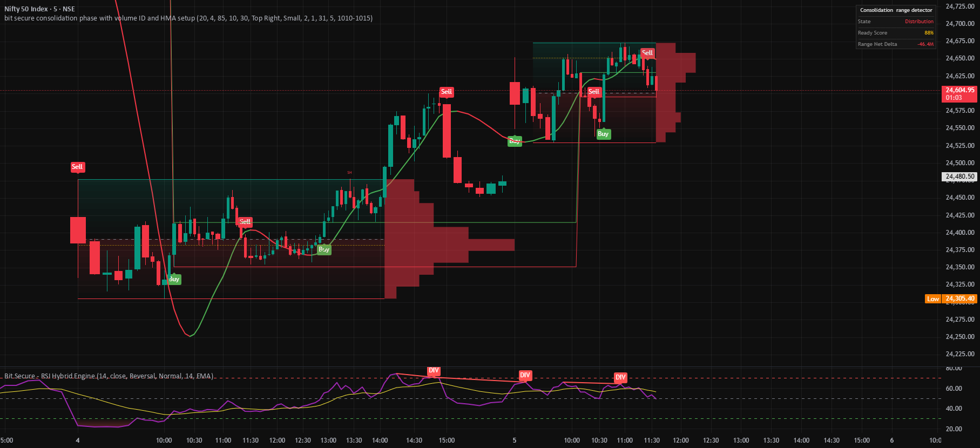This screenshot has height=448, width=980.
Task: Click the 24,700.00 price scale label
Action: 960,24
